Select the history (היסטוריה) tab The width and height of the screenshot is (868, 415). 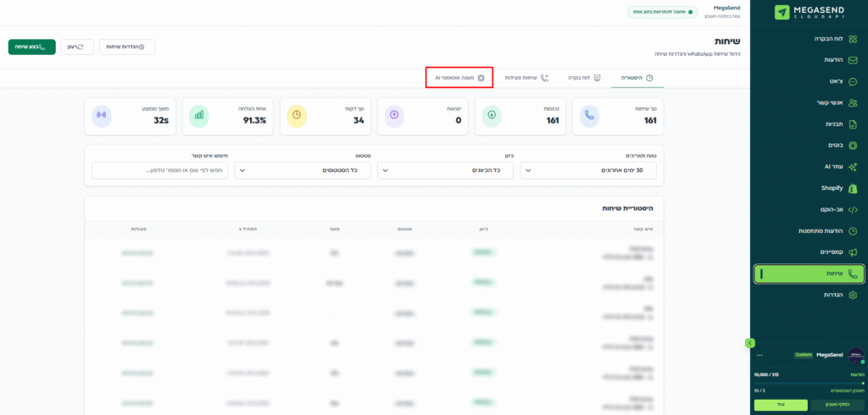[x=637, y=77]
